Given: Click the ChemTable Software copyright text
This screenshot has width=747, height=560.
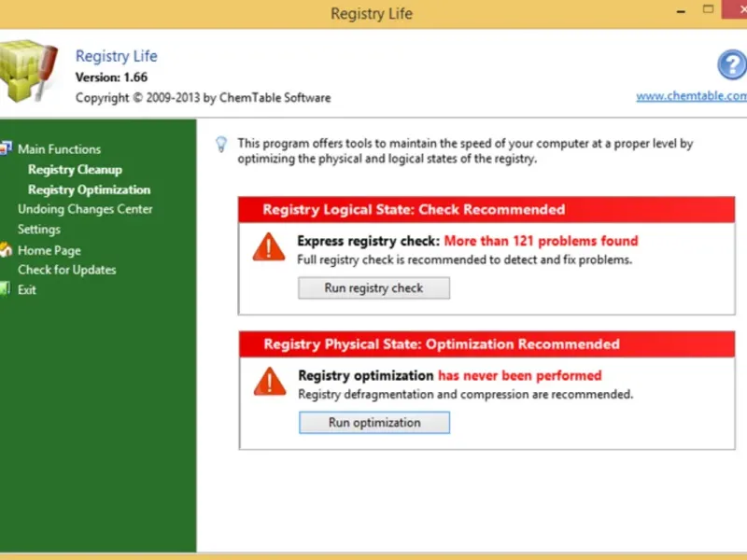Looking at the screenshot, I should click(203, 98).
